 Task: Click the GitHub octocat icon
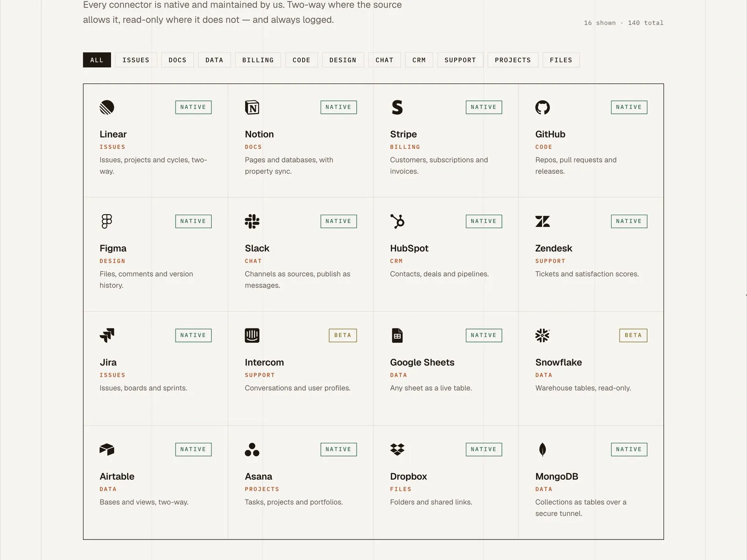[x=543, y=107]
